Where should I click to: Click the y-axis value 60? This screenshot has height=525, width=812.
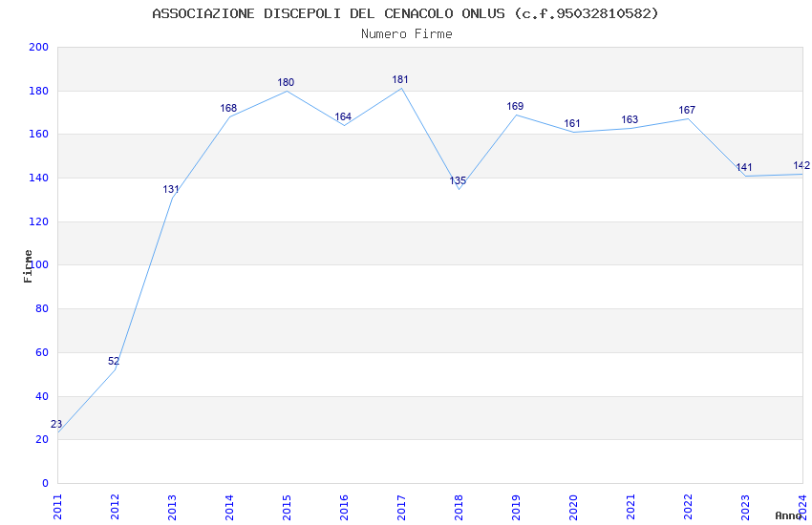tap(42, 353)
